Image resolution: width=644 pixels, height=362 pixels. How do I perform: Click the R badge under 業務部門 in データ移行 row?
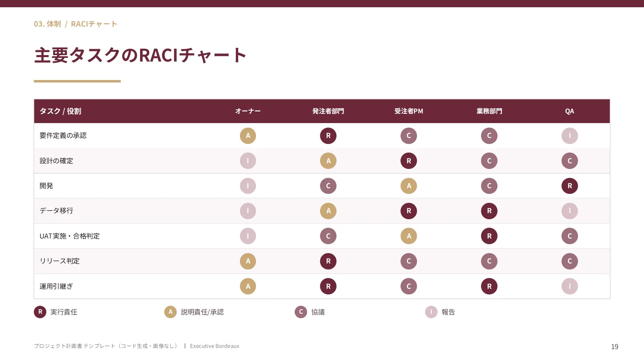pyautogui.click(x=489, y=211)
